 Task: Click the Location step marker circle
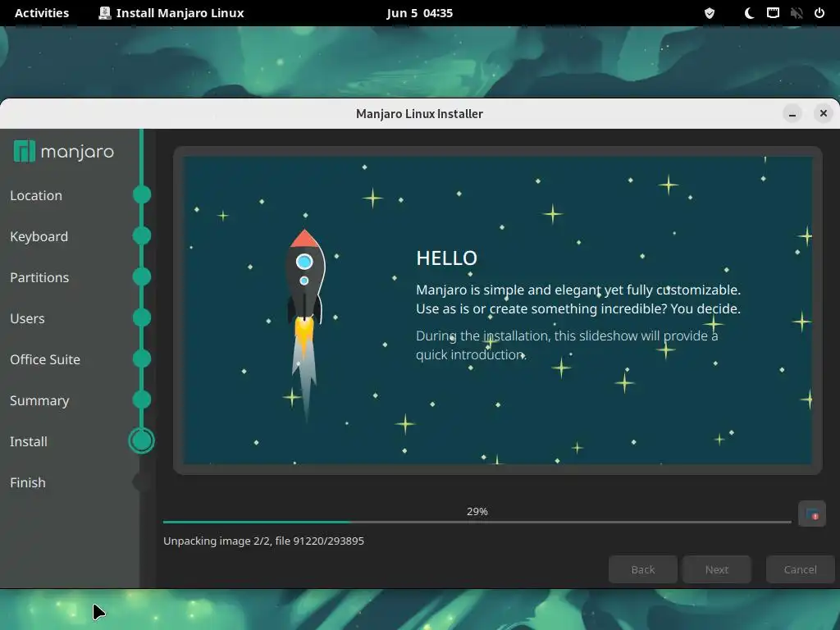pyautogui.click(x=142, y=194)
